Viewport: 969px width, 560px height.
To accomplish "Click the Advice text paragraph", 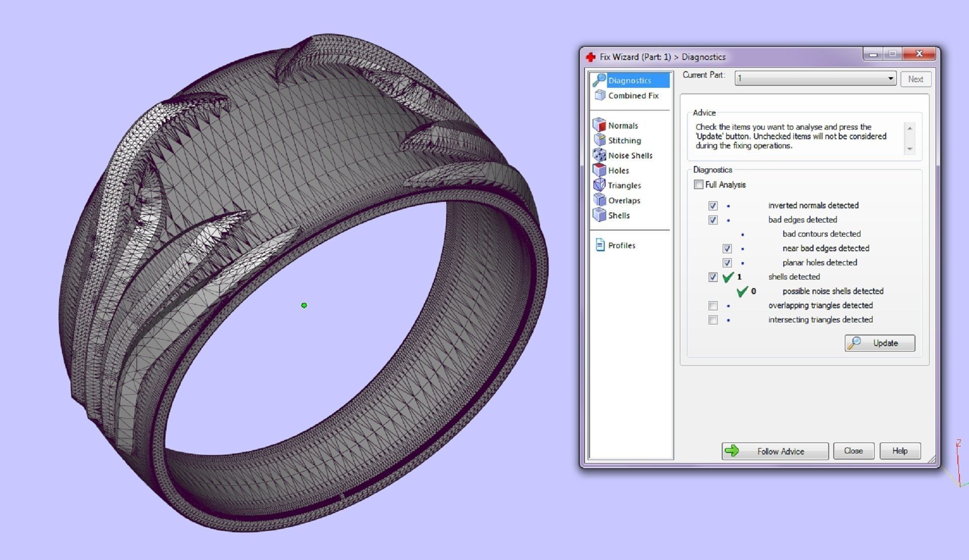I will [791, 136].
